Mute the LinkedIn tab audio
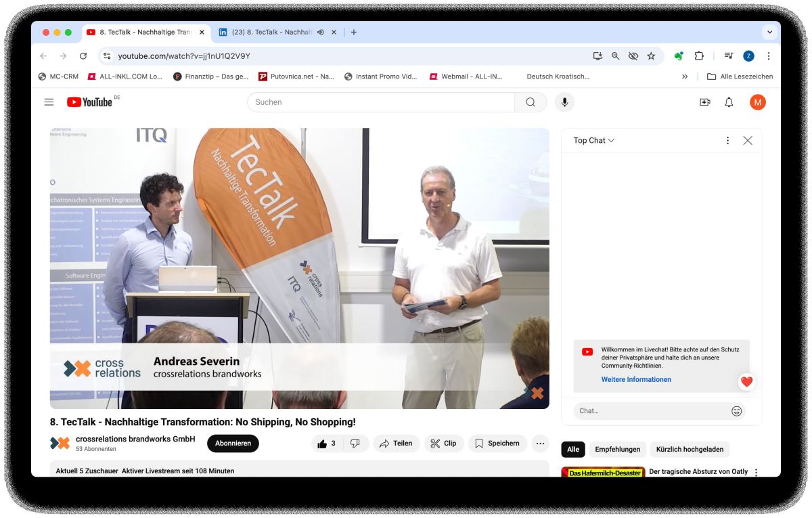This screenshot has height=518, width=812. click(321, 32)
